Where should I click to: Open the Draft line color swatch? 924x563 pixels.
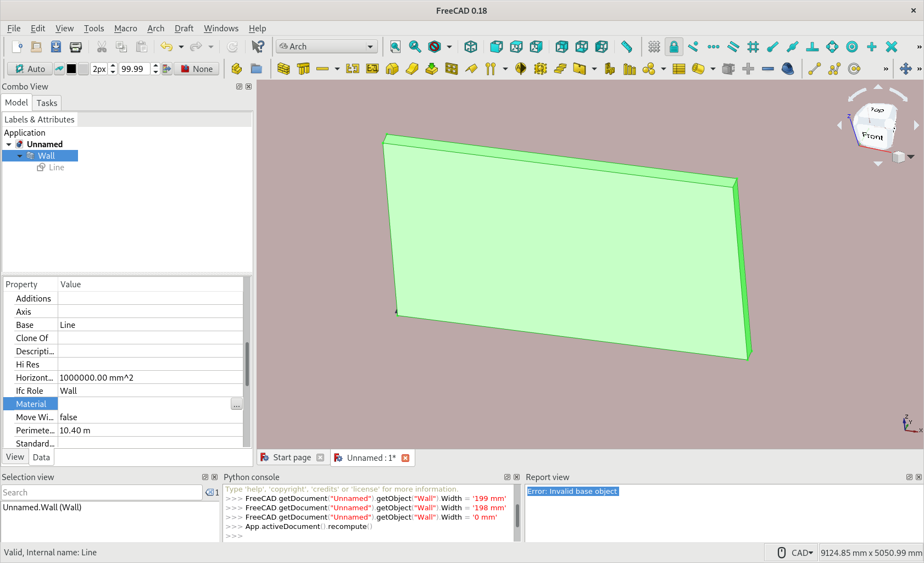(x=72, y=69)
